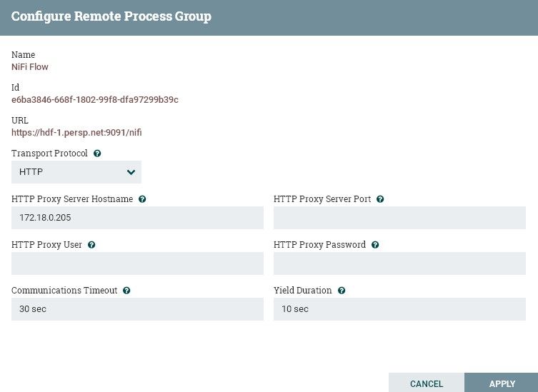
Task: Click help icon next to Transport Protocol
Action: (x=97, y=154)
